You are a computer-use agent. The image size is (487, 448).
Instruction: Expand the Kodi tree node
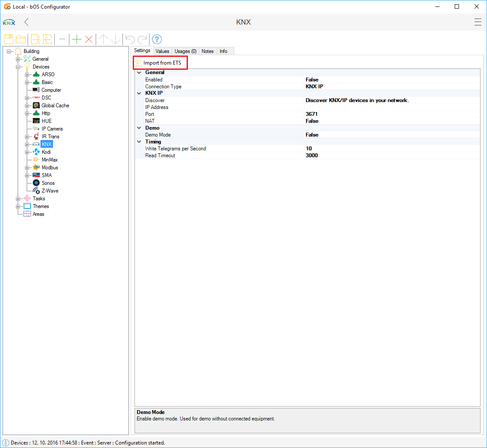pos(27,152)
